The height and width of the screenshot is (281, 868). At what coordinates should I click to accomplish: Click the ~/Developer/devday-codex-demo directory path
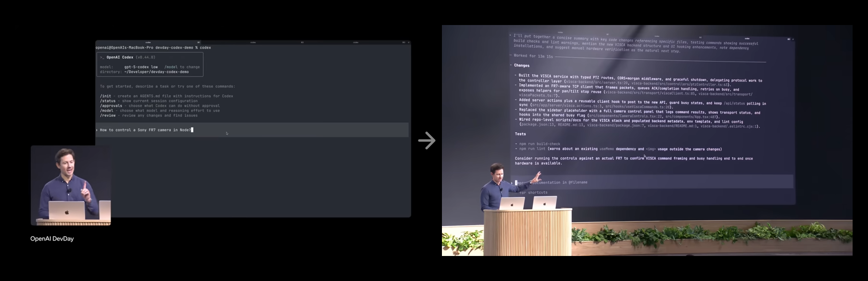156,72
